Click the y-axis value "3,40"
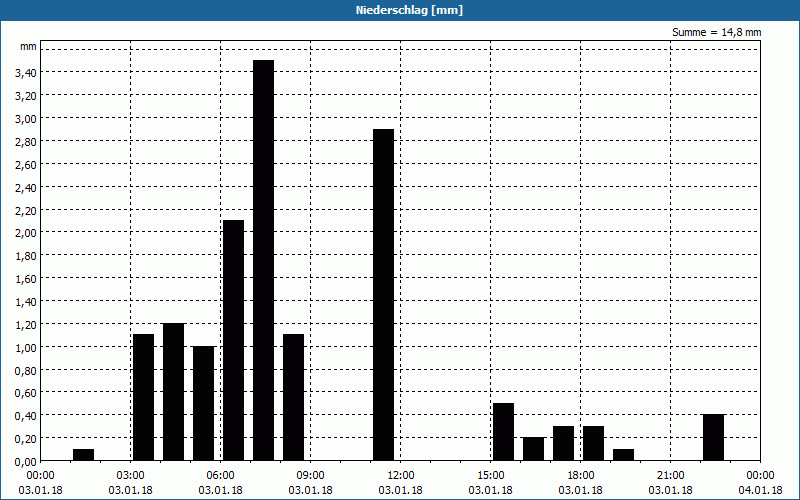The width and height of the screenshot is (800, 500). 26,73
